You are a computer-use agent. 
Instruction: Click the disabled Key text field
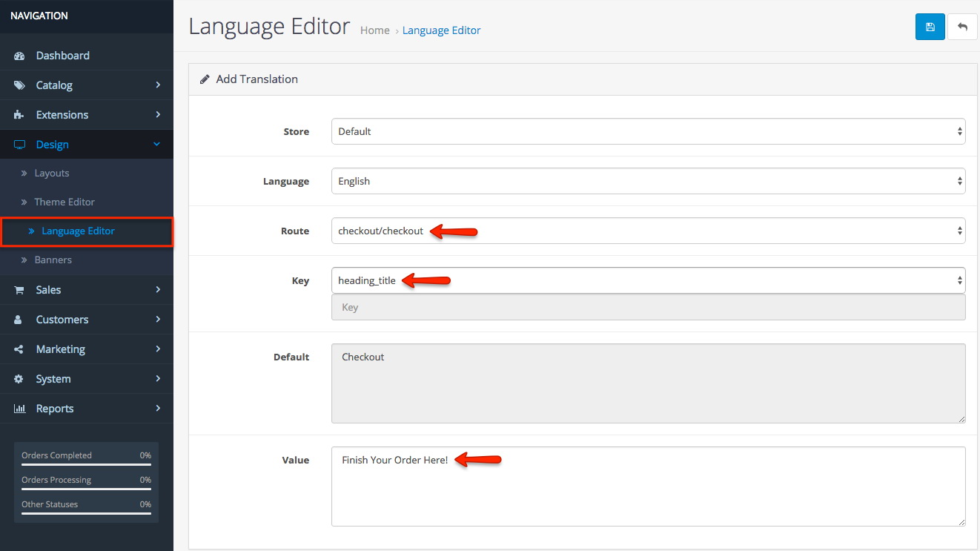(x=648, y=307)
